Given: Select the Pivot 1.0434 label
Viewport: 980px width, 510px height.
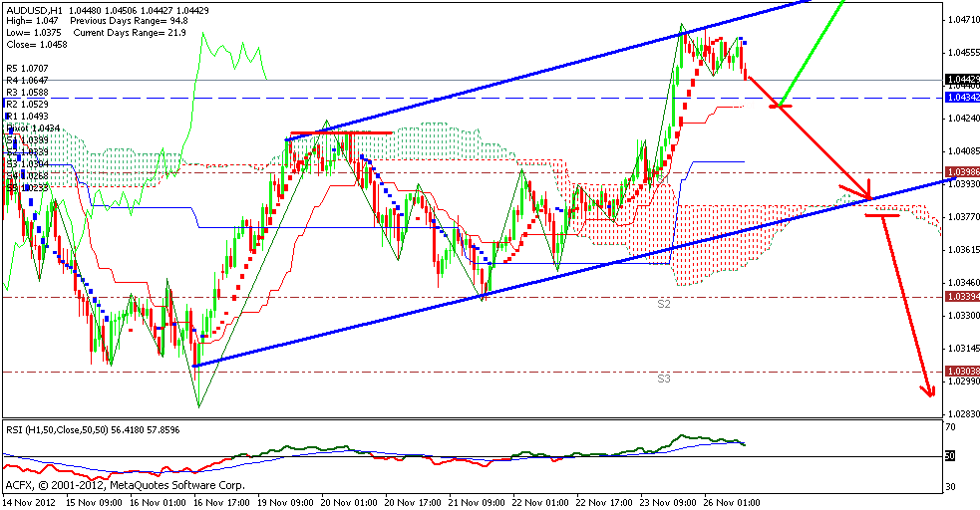Looking at the screenshot, I should click(32, 128).
